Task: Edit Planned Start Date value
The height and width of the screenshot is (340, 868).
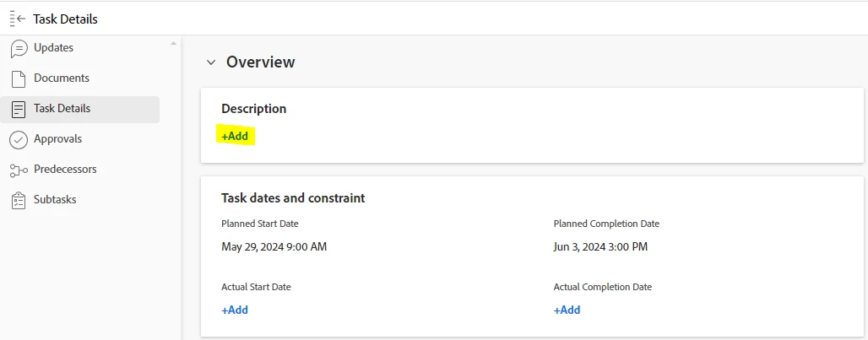Action: [274, 247]
